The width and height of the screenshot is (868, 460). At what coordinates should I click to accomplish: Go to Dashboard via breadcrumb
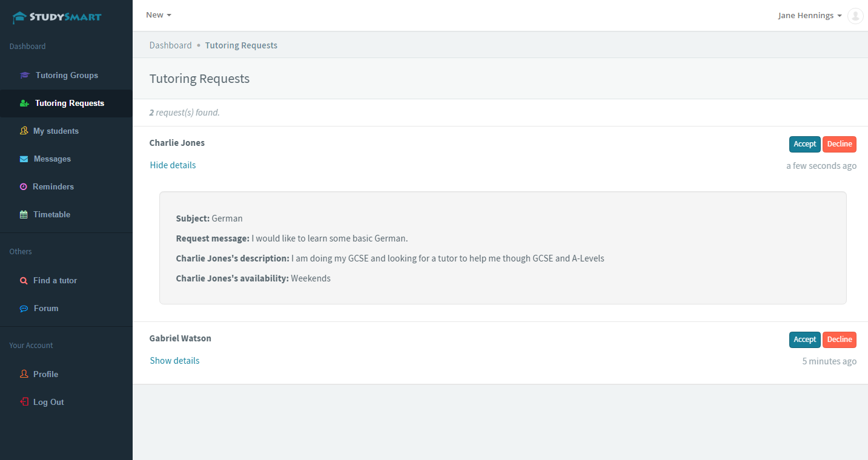point(170,45)
